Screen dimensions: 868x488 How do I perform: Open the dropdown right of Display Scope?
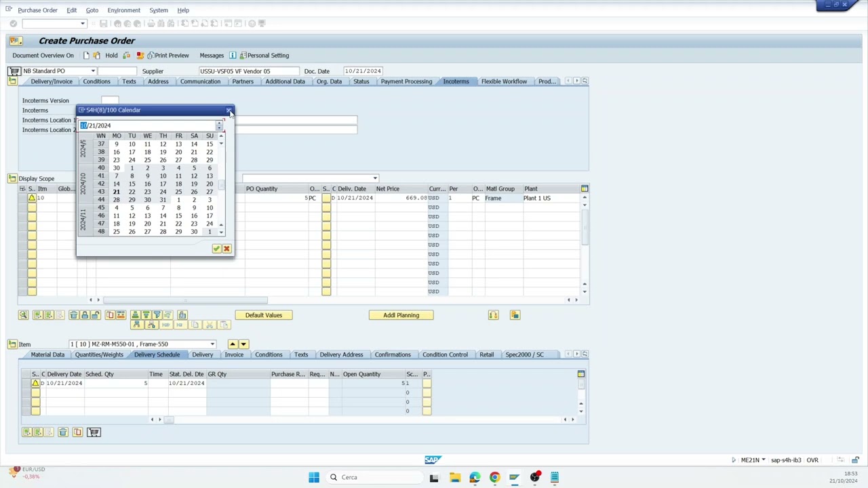click(x=374, y=179)
